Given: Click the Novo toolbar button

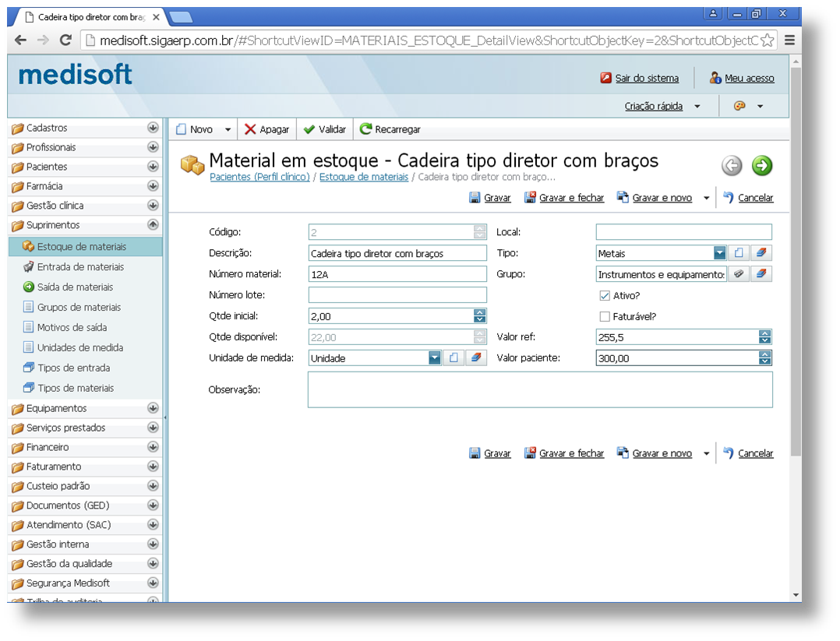Looking at the screenshot, I should coord(195,129).
